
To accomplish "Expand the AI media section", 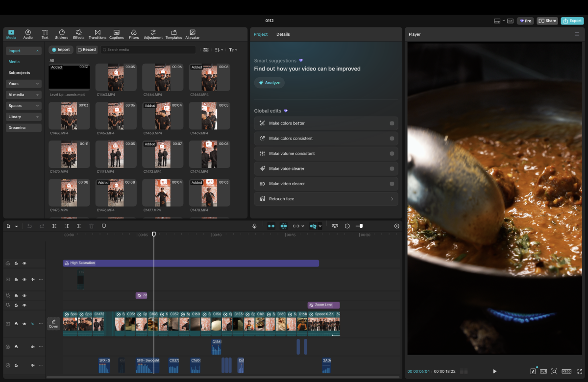I will click(x=24, y=95).
